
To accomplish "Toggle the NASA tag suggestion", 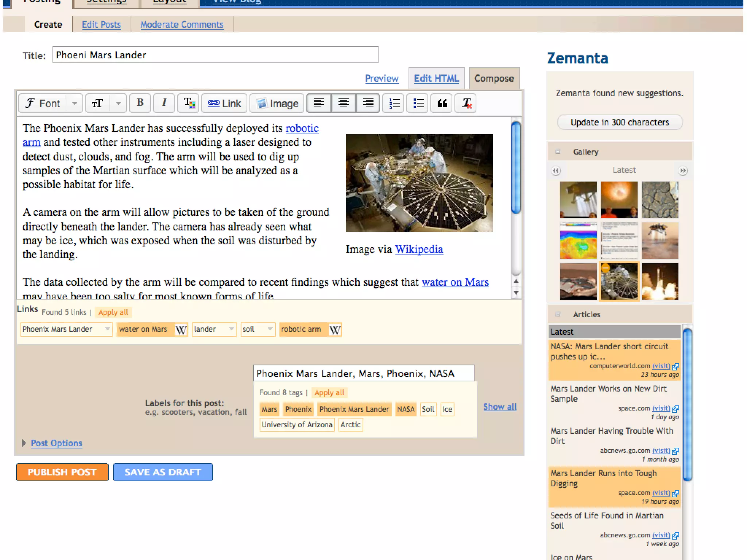I will (x=406, y=409).
